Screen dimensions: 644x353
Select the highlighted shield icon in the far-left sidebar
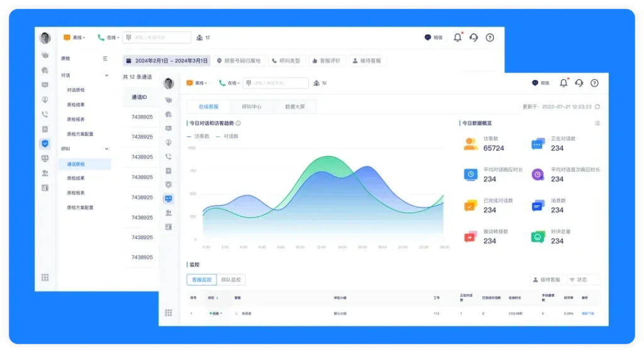pos(45,143)
